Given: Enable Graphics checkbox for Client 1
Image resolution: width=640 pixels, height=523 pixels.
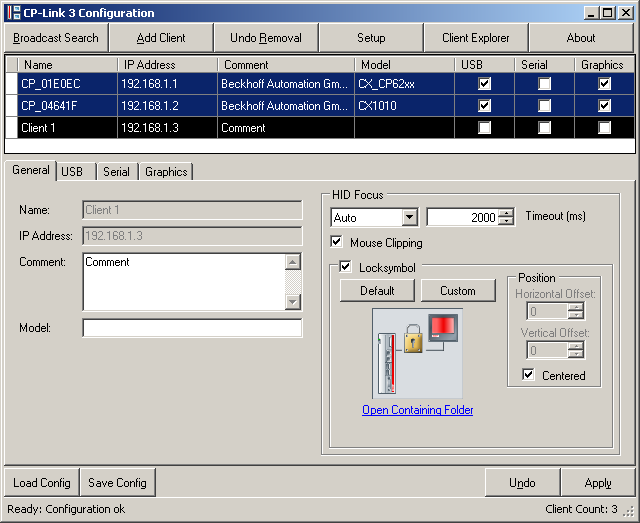Looking at the screenshot, I should click(x=604, y=128).
